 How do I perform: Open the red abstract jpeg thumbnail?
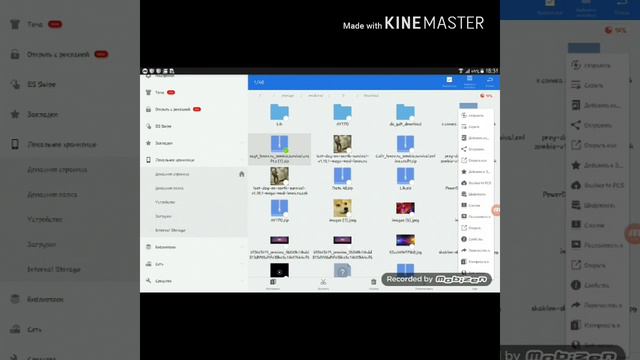[x=405, y=208]
